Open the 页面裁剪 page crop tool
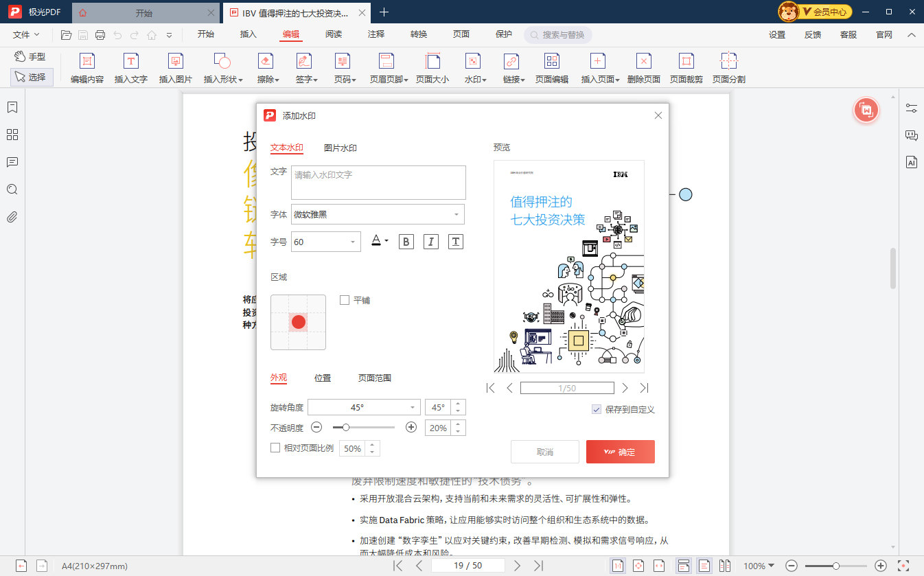The width and height of the screenshot is (924, 576). [x=686, y=69]
